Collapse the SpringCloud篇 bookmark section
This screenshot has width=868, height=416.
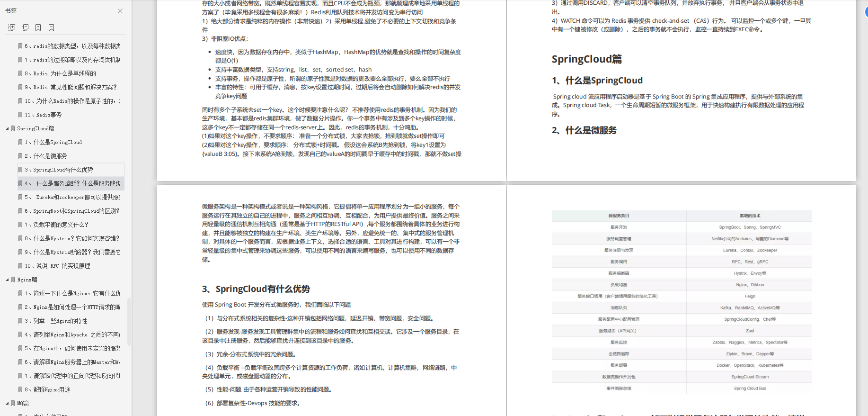pos(7,128)
